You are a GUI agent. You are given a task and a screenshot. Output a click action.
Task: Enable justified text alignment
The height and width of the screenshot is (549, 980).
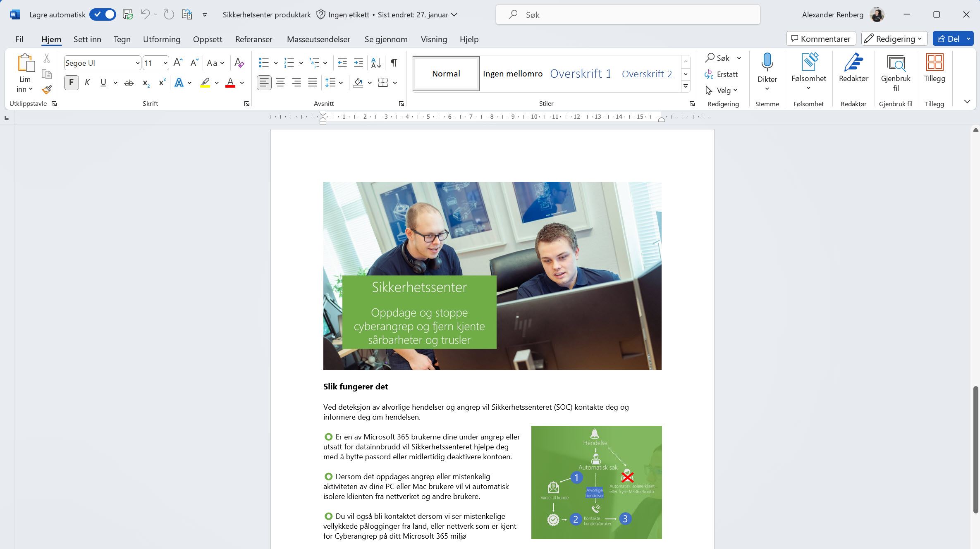click(x=313, y=83)
